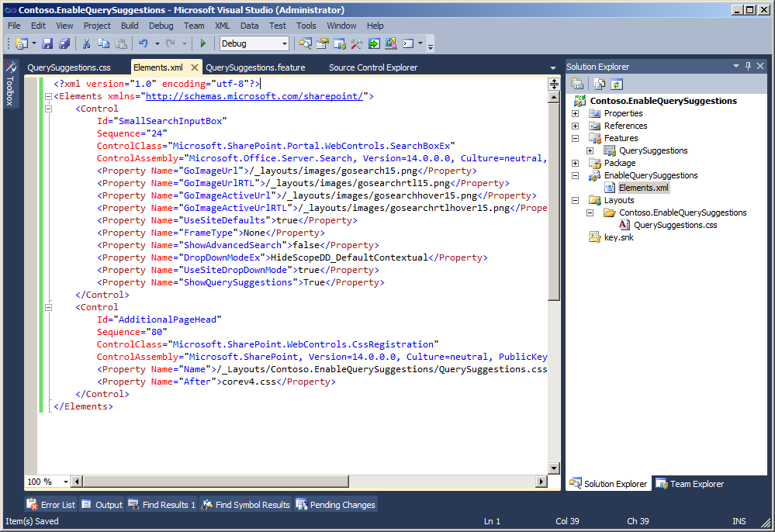Open the Pending Changes panel
This screenshot has height=532, width=775.
[336, 505]
